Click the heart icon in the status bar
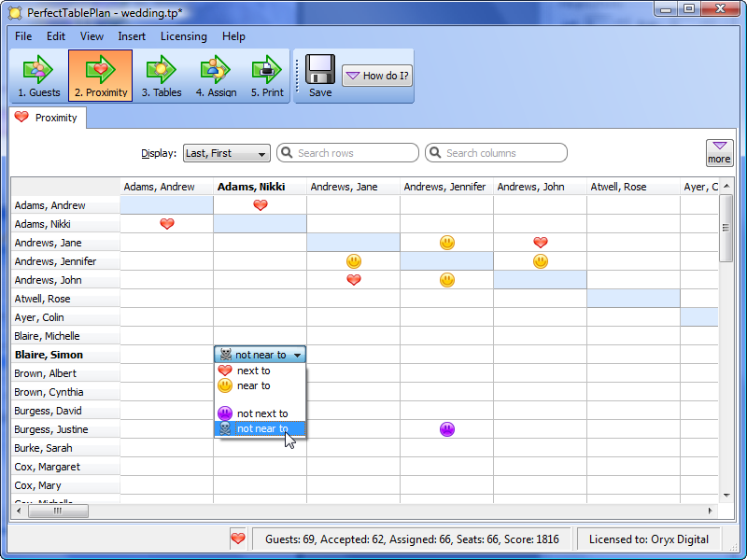 click(x=238, y=539)
